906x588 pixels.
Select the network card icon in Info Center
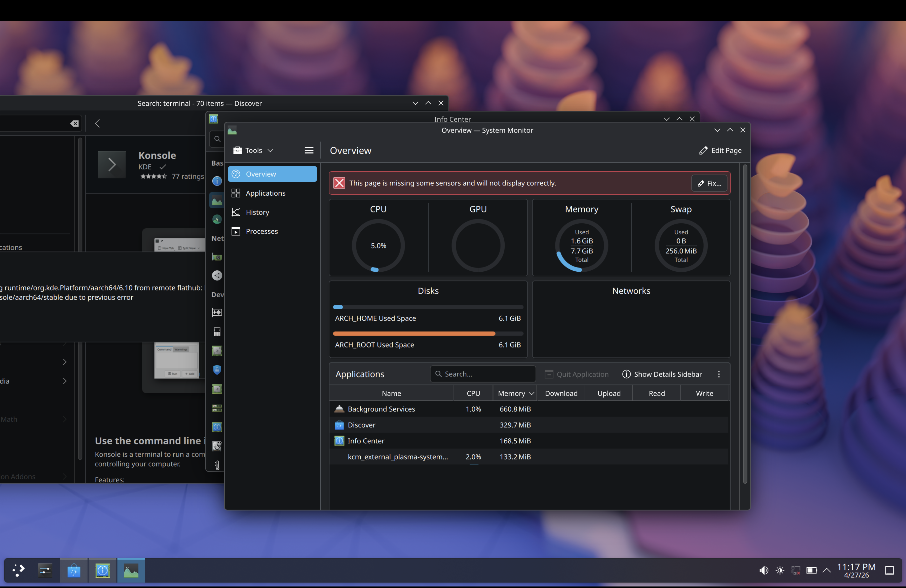[217, 257]
